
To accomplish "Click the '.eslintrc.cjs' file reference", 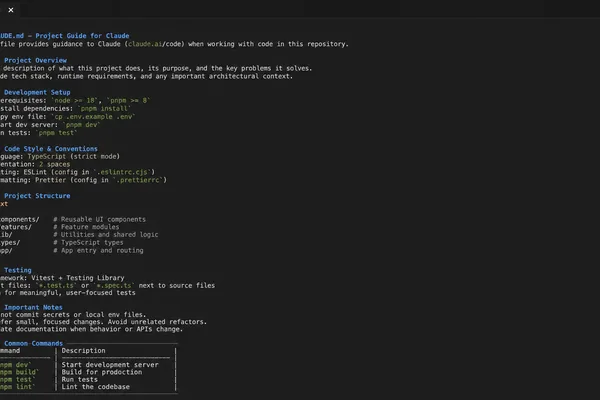I will click(122, 172).
